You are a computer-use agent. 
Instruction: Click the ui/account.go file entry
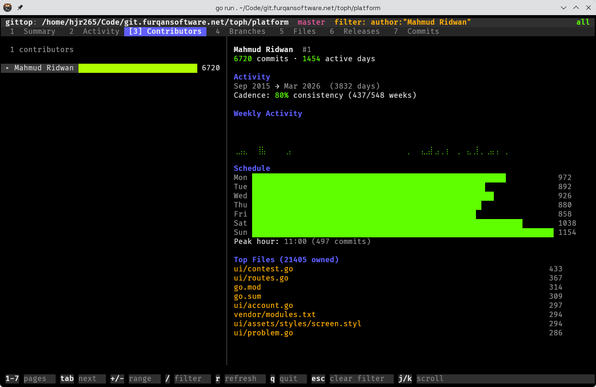(263, 305)
